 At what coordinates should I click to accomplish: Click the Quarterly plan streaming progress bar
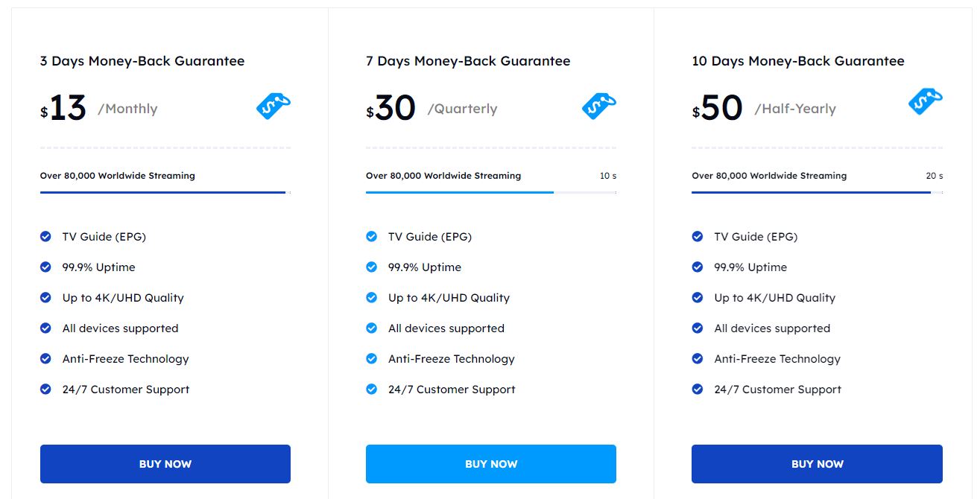click(x=490, y=192)
